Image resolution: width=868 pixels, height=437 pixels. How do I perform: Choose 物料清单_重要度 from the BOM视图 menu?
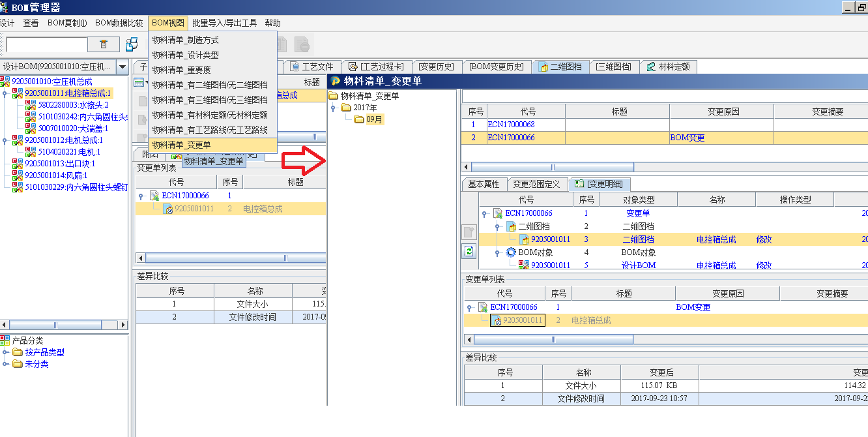tap(181, 70)
